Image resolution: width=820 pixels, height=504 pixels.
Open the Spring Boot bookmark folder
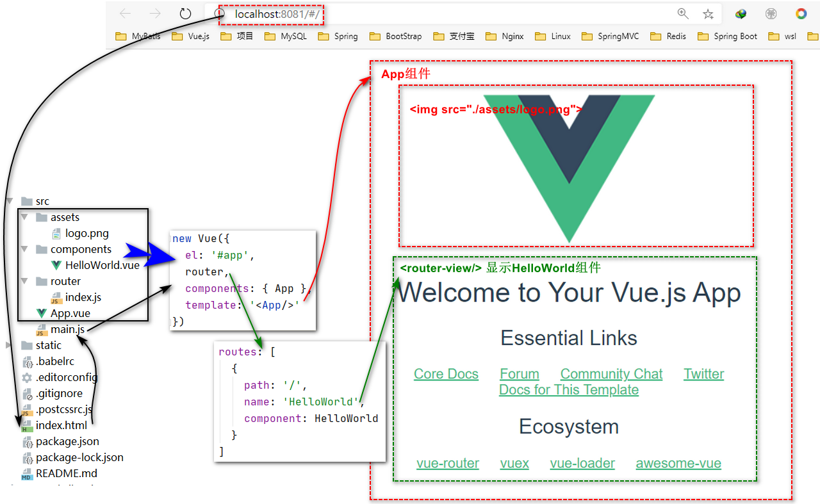pos(735,37)
